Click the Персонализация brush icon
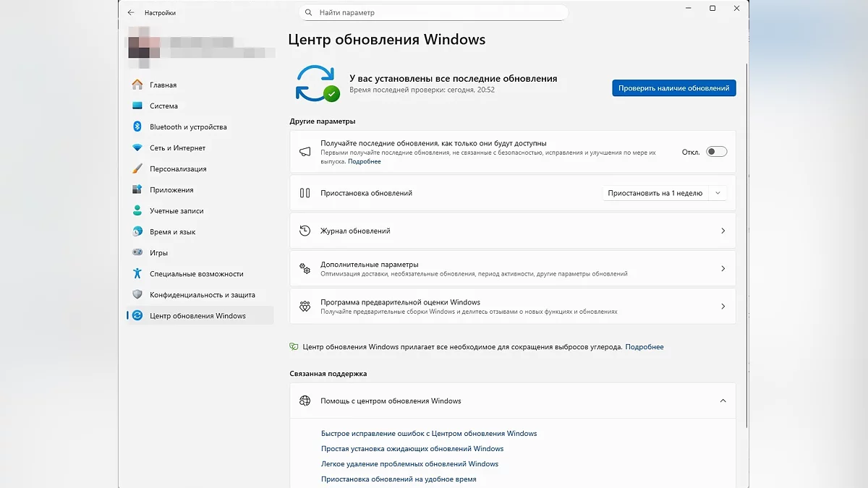 click(x=137, y=168)
